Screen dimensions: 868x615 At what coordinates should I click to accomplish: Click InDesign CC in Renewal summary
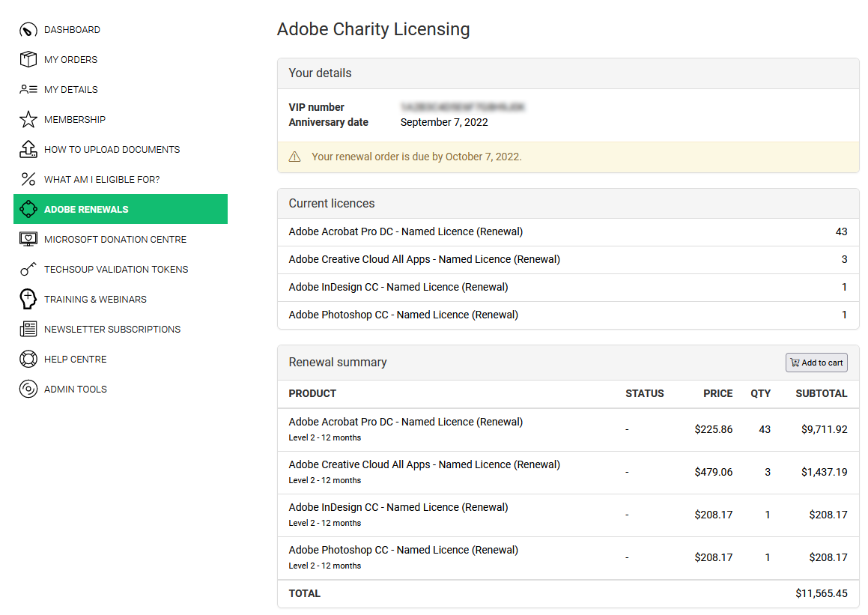pos(398,507)
